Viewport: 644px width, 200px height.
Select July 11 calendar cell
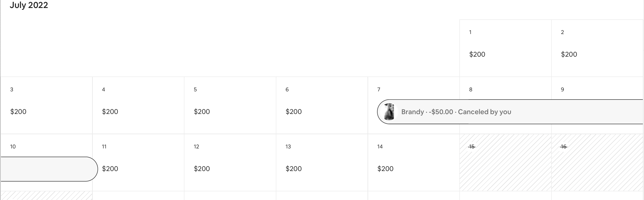138,162
